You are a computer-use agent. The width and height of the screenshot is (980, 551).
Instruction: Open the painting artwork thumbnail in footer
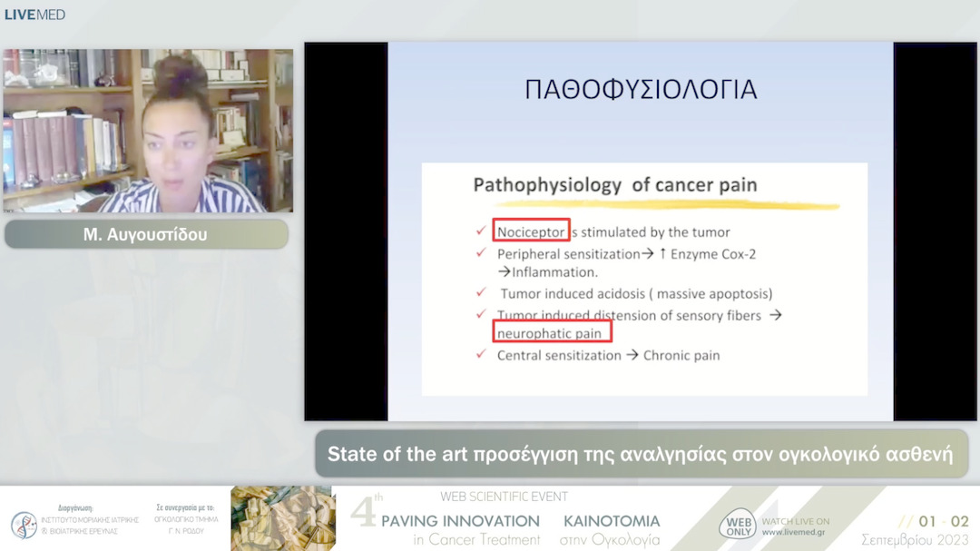coord(283,518)
